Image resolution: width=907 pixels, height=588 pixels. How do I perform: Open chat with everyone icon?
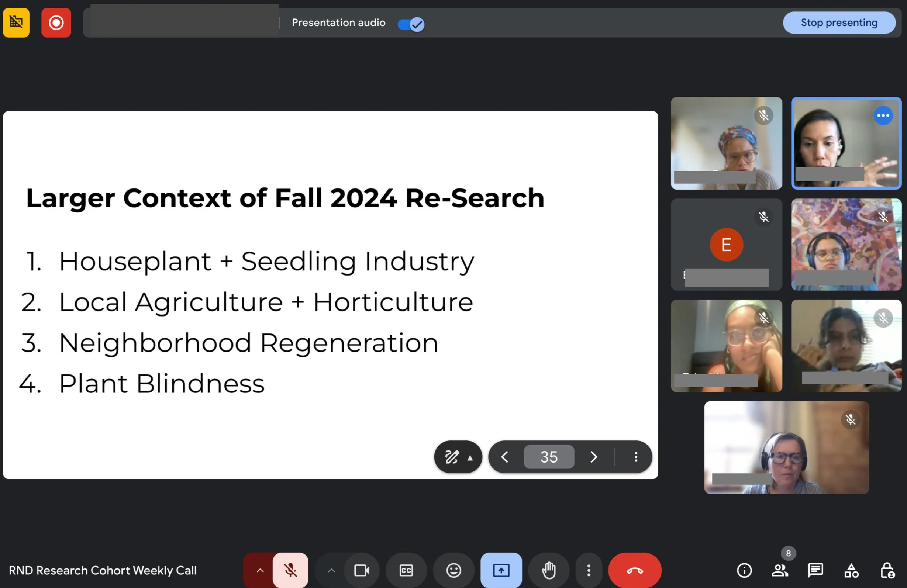click(x=815, y=570)
